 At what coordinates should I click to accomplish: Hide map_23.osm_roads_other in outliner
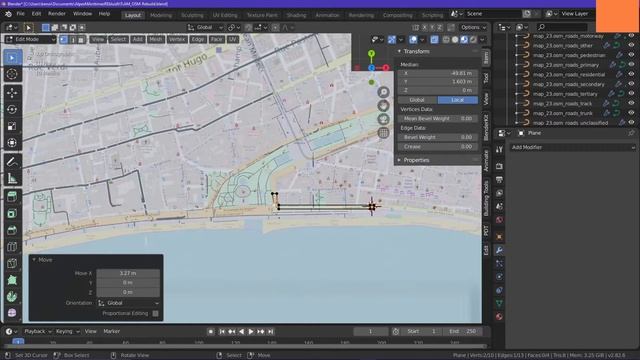(631, 45)
